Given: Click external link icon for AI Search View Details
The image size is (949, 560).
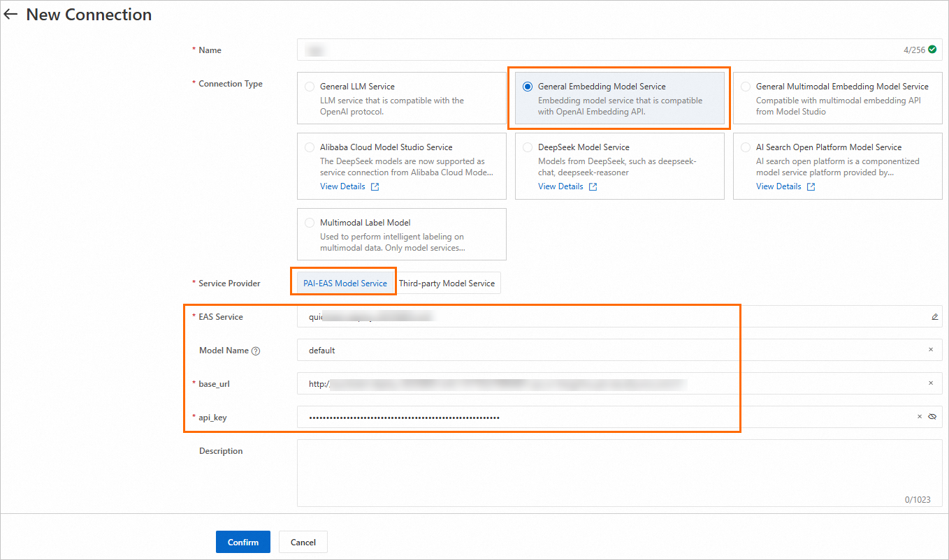Looking at the screenshot, I should point(811,187).
